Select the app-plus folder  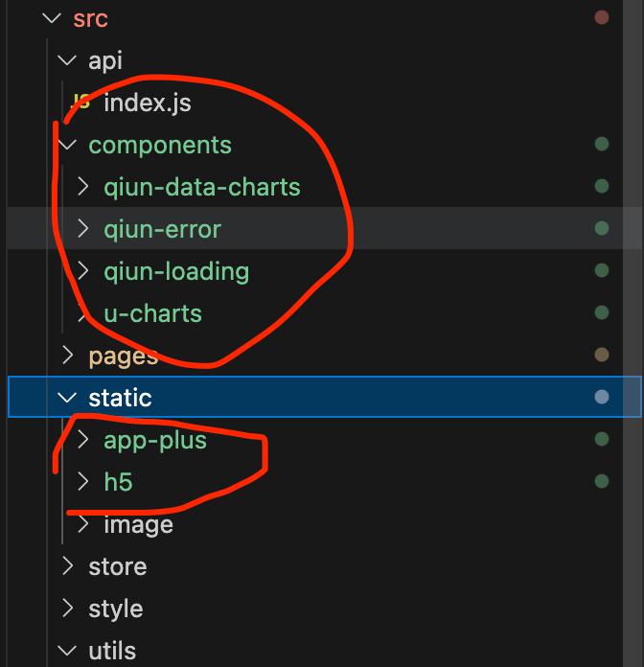[155, 440]
